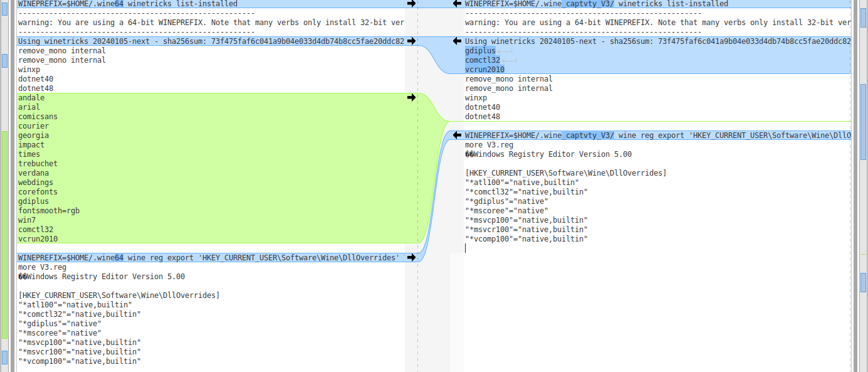Place cursor on 'fontsmooth=rgb' line in left pane
Screen dimensions: 868x372
(x=49, y=211)
